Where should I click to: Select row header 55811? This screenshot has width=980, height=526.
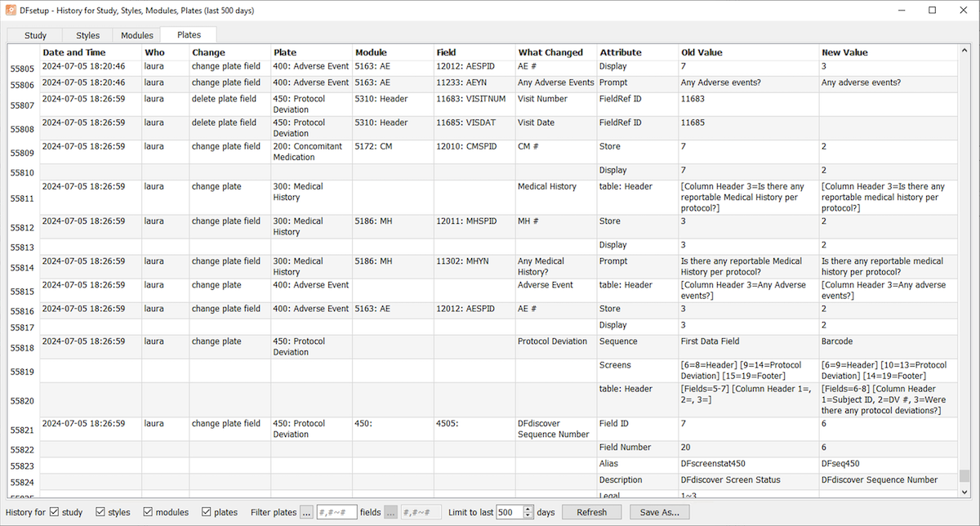click(23, 198)
